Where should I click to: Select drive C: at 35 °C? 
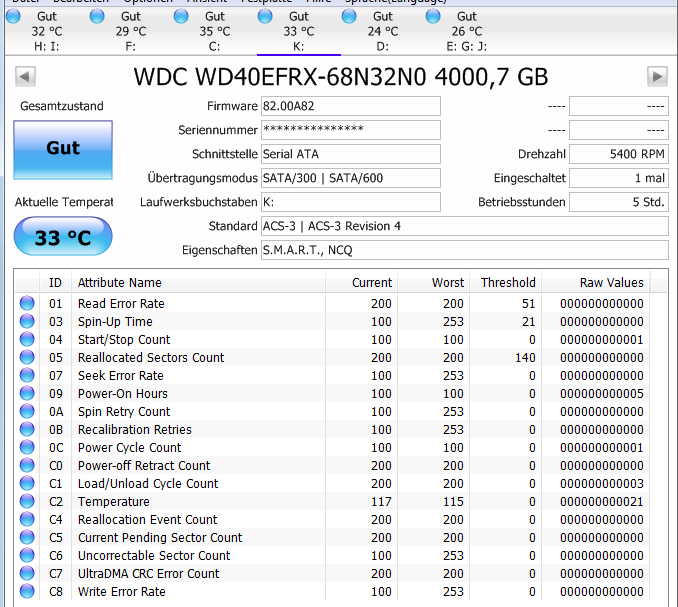tap(214, 32)
